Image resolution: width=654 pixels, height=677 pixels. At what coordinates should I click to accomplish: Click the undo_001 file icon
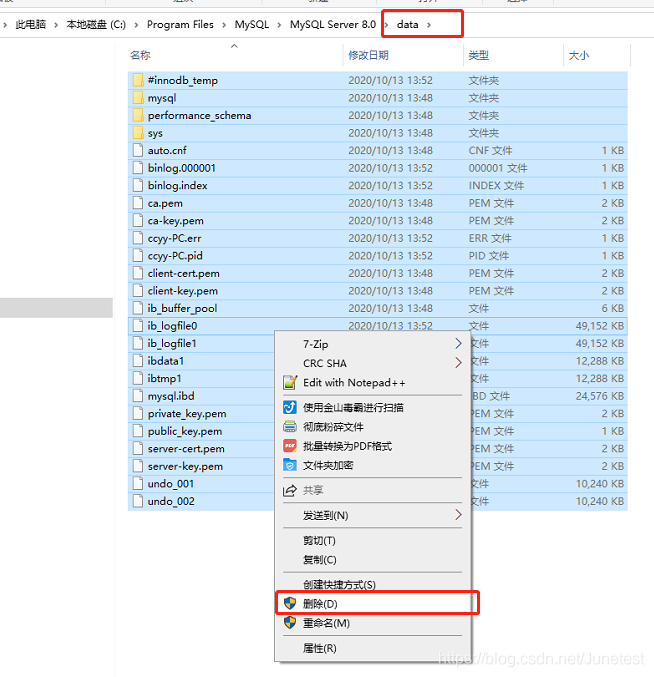click(138, 484)
